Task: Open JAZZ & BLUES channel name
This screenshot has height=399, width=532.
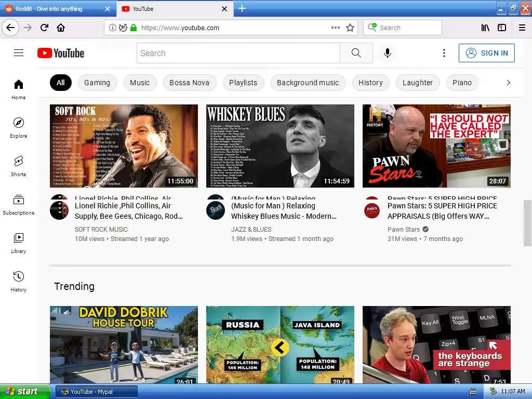Action: [251, 229]
